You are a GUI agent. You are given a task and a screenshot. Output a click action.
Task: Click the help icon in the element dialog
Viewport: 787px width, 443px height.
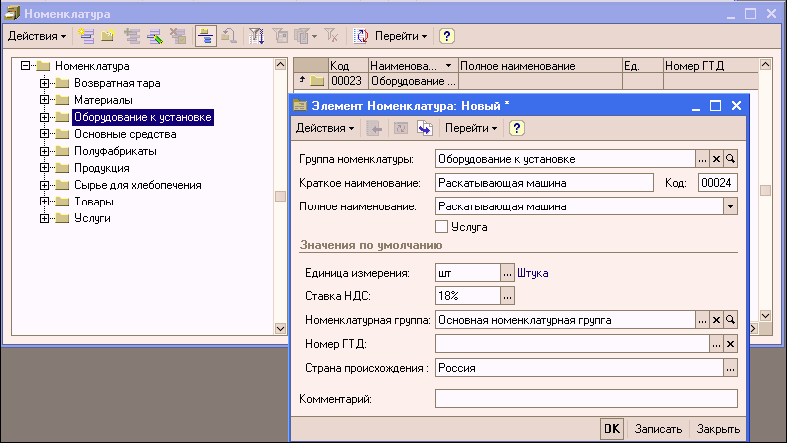tap(517, 128)
